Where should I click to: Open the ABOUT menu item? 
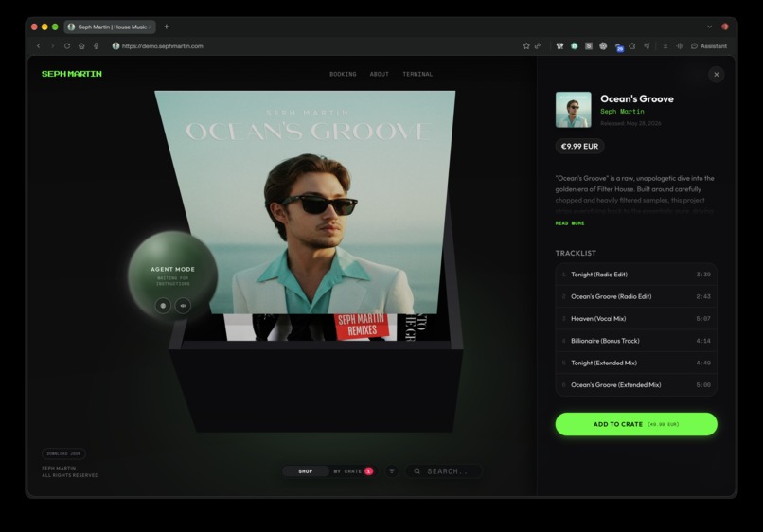[379, 74]
